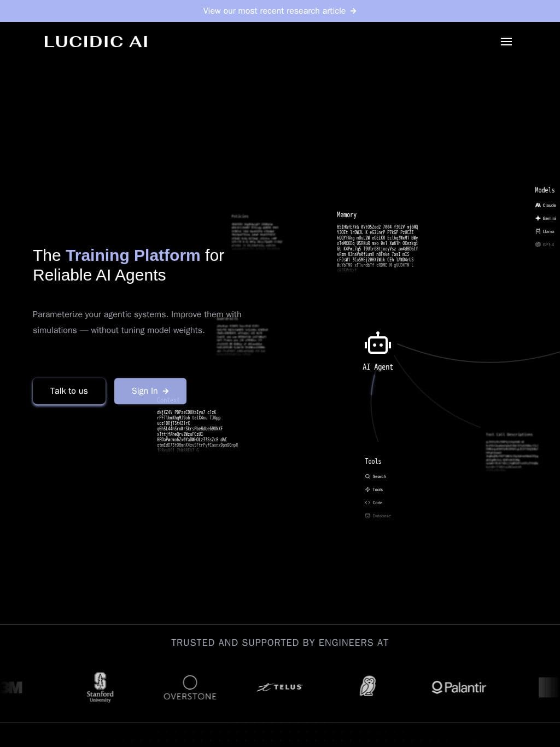Screen dimensions: 560x747
Task: Click the 'Parameterize your agentic systems' paragraph
Action: tap(137, 322)
